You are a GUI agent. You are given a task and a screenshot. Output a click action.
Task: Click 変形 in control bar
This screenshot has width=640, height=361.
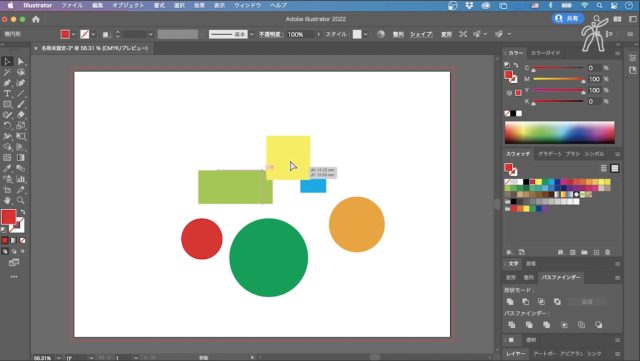[x=446, y=34]
